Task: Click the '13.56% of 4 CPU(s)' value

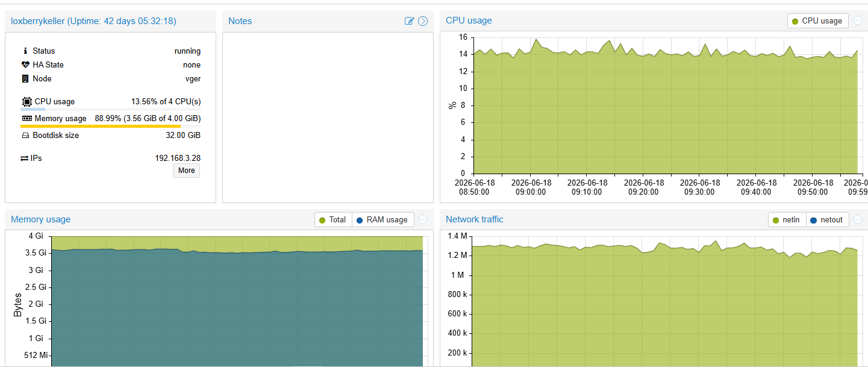Action: (166, 102)
